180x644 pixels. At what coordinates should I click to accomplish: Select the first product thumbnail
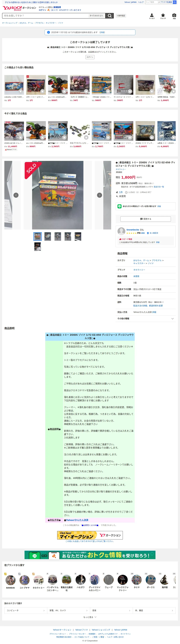point(38,236)
